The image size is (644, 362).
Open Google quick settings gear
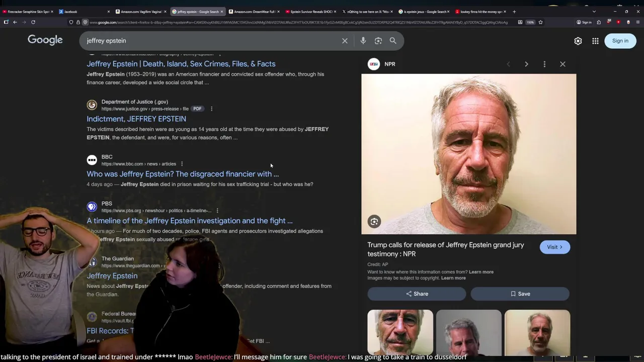pyautogui.click(x=578, y=41)
